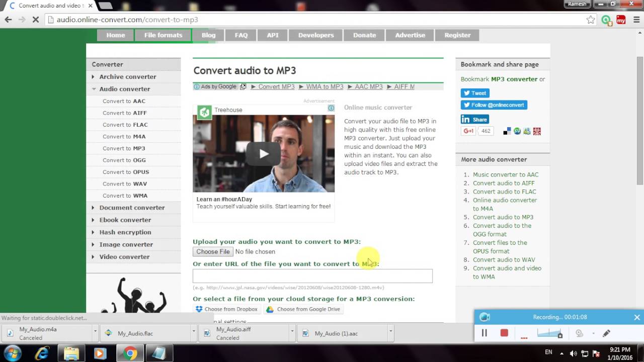Open the FAQ nav tab
The width and height of the screenshot is (644, 362).
point(241,35)
